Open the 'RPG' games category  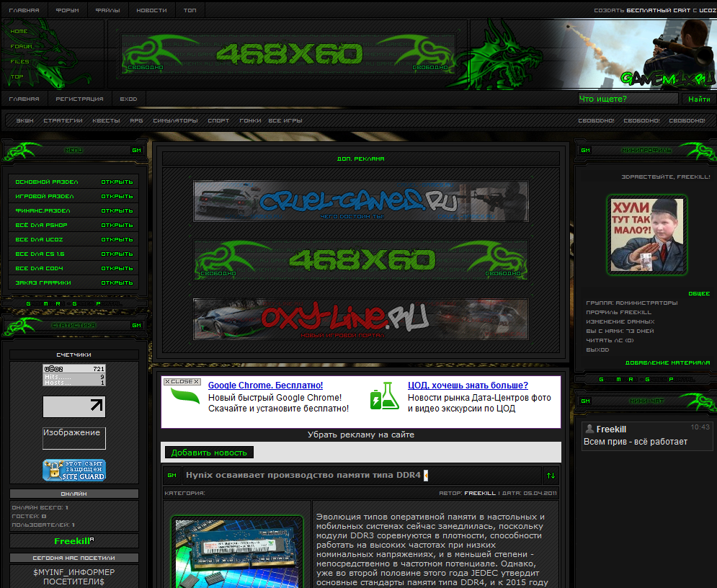[x=136, y=121]
